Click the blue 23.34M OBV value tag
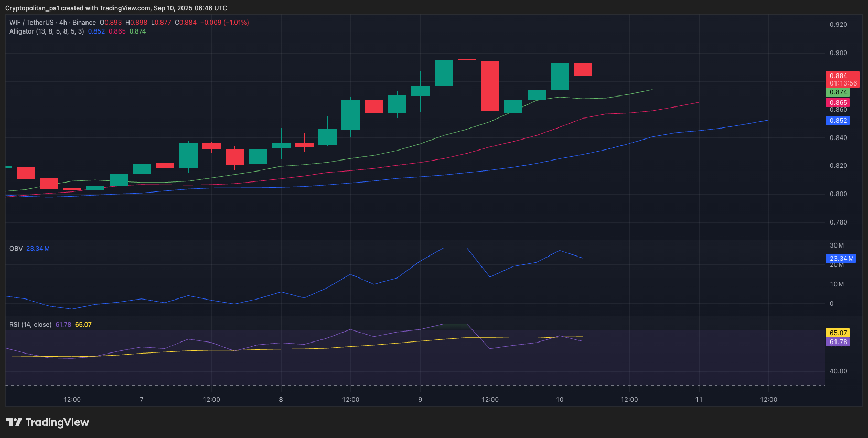Image resolution: width=868 pixels, height=438 pixels. tap(841, 259)
